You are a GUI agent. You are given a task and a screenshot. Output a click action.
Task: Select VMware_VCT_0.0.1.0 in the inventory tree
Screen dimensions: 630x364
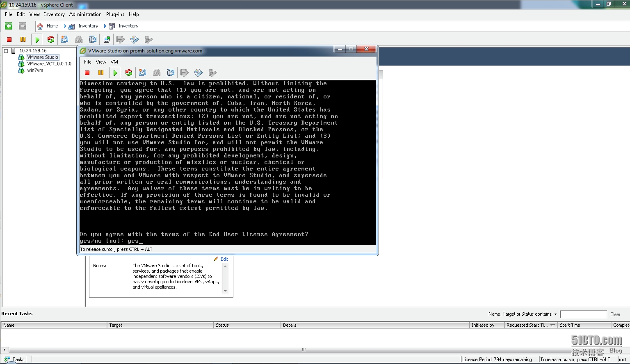49,64
